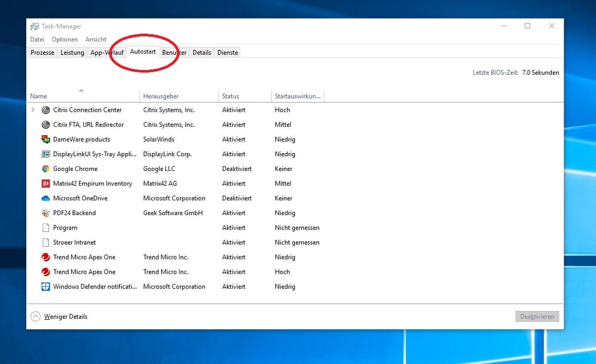This screenshot has width=596, height=364.
Task: Click the Matrix42 Empirum Inventory icon
Action: pos(45,183)
